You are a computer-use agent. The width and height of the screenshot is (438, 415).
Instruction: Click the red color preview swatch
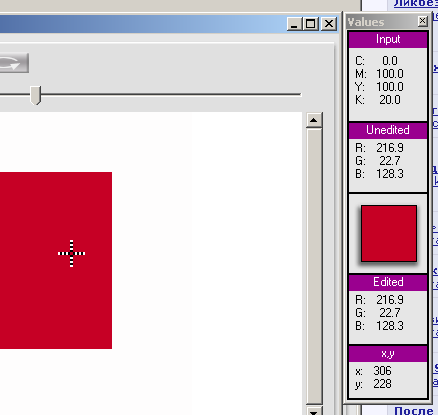click(389, 233)
